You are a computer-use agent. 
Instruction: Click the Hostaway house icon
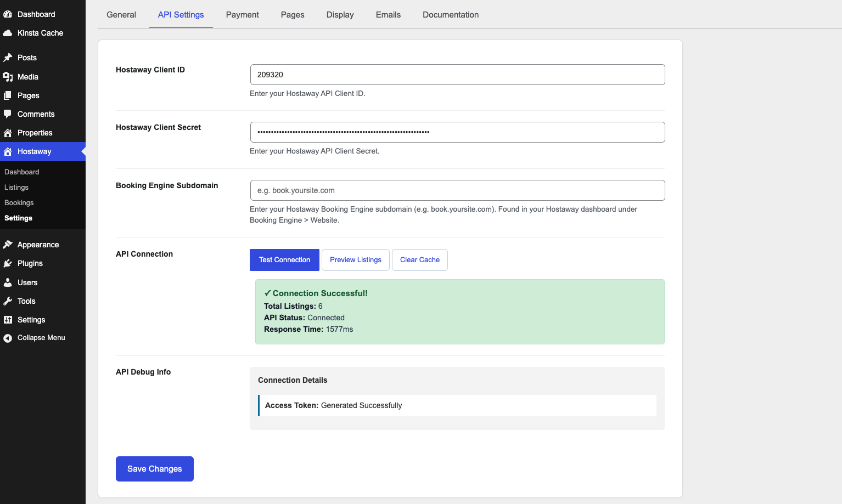8,151
